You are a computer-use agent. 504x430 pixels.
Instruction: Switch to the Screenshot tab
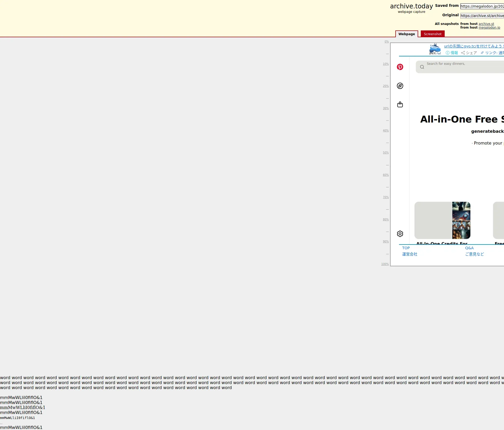pos(432,34)
